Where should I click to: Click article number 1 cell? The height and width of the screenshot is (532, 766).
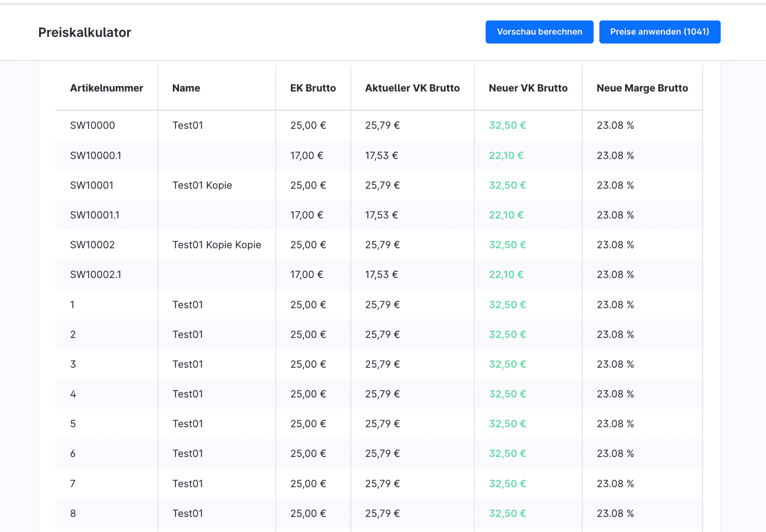[x=72, y=304]
